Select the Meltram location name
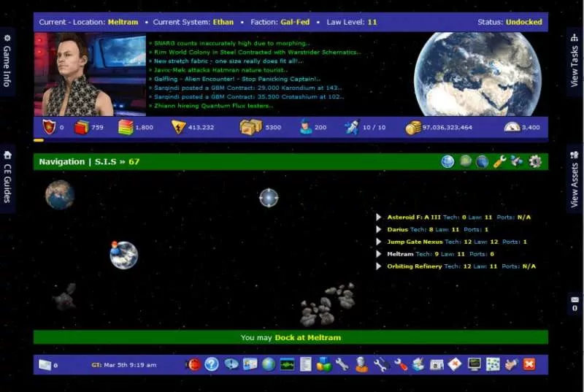Image resolution: width=584 pixels, height=392 pixels. tap(400, 254)
